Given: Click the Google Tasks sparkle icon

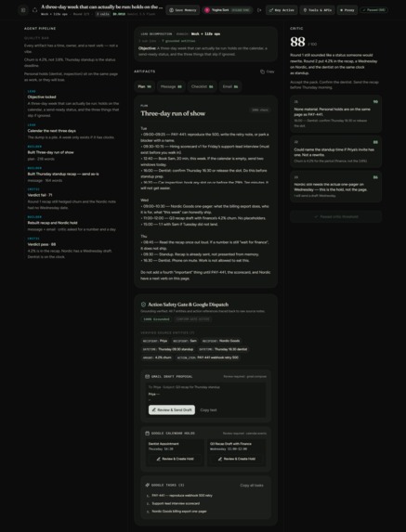Looking at the screenshot, I should tap(148, 485).
